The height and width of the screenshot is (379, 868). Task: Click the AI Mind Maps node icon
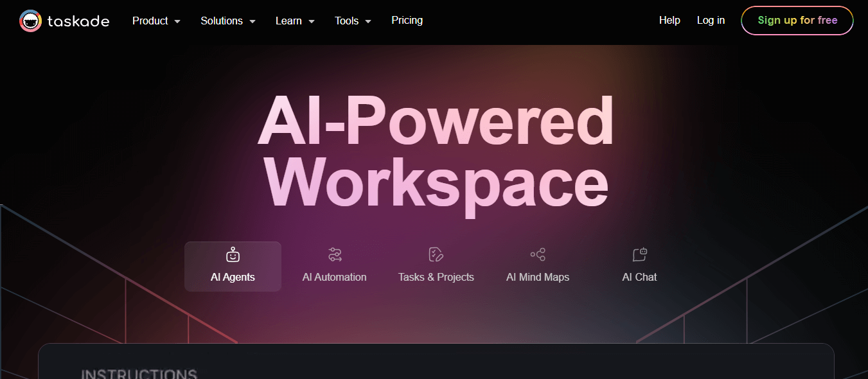click(x=538, y=255)
